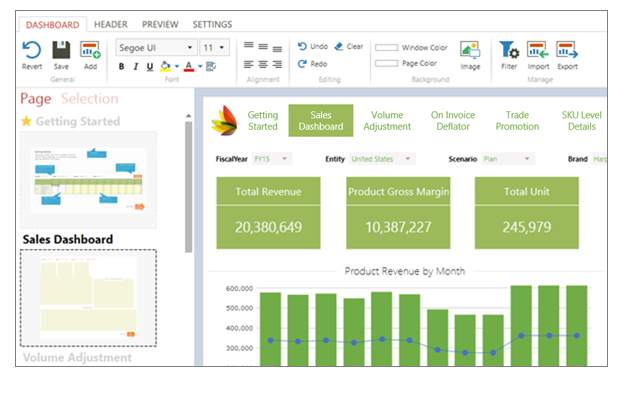This screenshot has width=634, height=398.
Task: Go to the Getting Started dashboard page
Action: point(263,121)
